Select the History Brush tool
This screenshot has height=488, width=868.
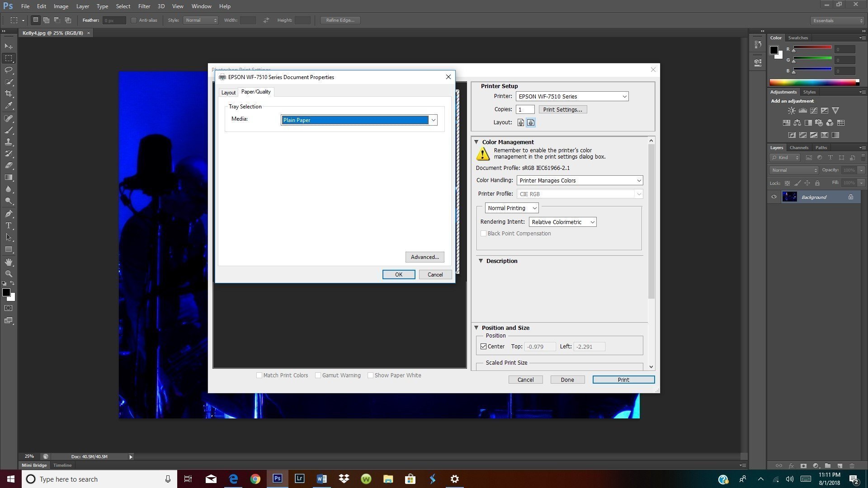point(9,154)
